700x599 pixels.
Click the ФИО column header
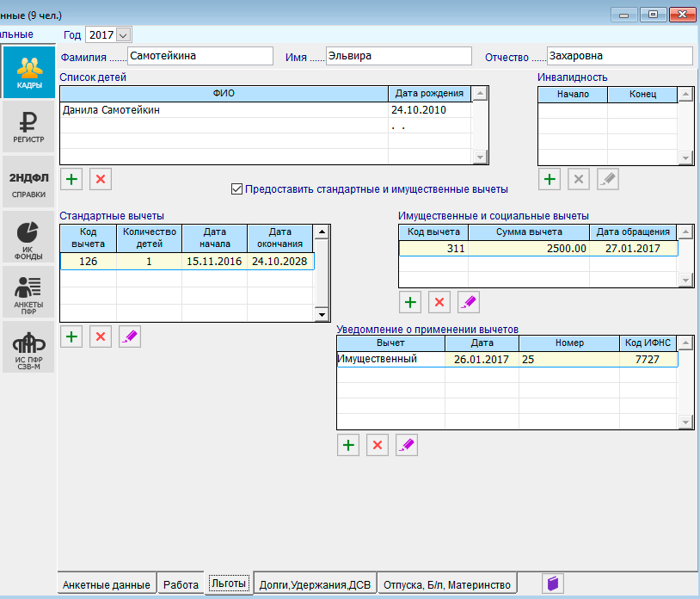point(224,94)
